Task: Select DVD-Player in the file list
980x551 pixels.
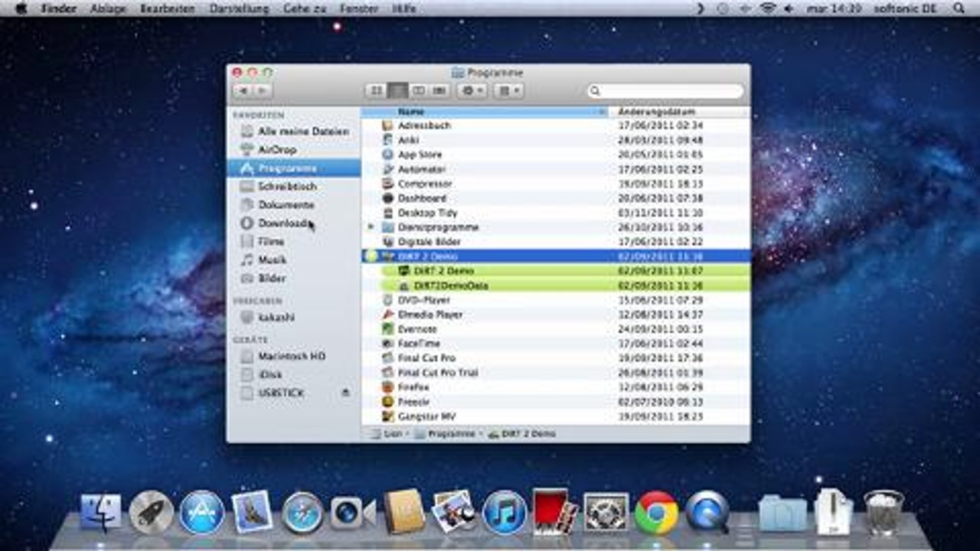Action: pyautogui.click(x=556, y=300)
